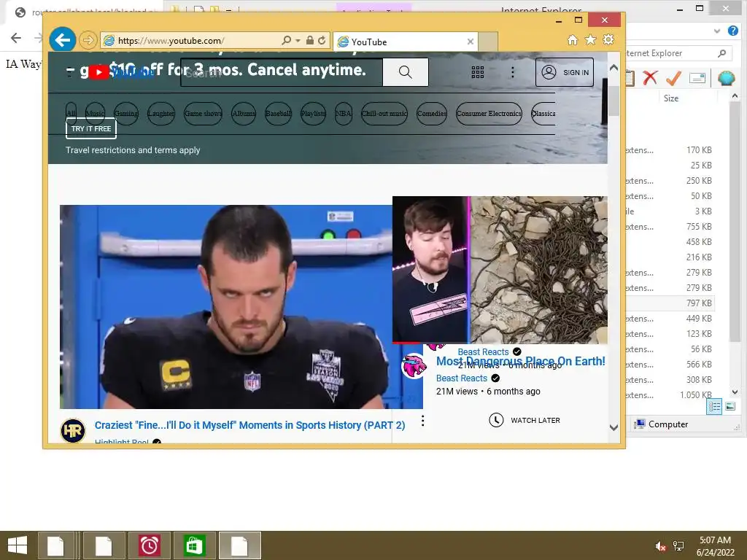This screenshot has width=747, height=560.
Task: Open the network tray icon
Action: 678,546
